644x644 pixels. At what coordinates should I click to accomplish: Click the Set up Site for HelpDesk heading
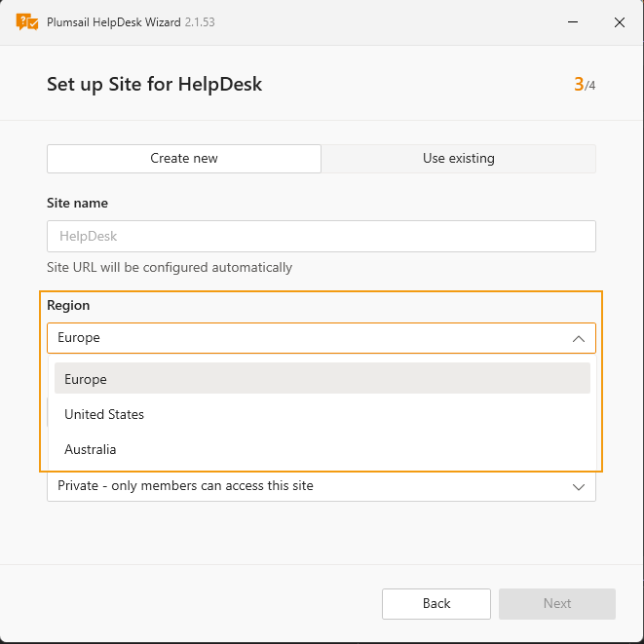pos(154,85)
